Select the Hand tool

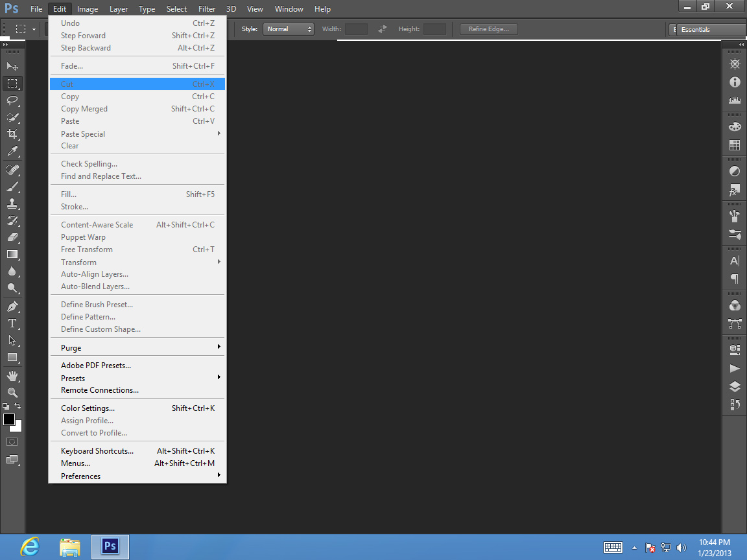12,376
